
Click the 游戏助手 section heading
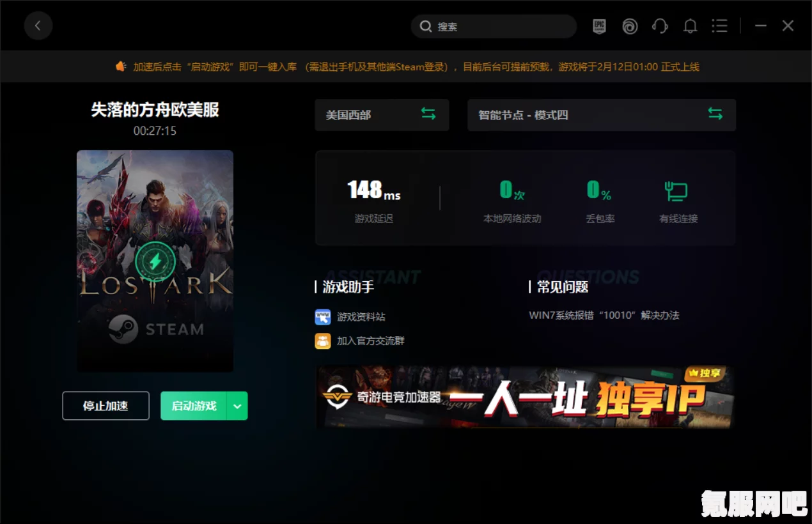pos(348,287)
